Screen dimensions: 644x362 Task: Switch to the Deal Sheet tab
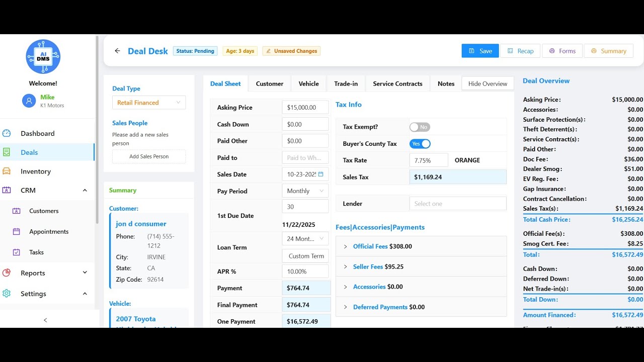coord(225,83)
